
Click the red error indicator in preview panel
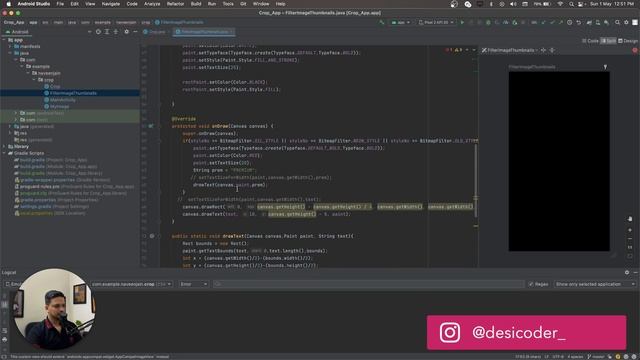coord(635,50)
